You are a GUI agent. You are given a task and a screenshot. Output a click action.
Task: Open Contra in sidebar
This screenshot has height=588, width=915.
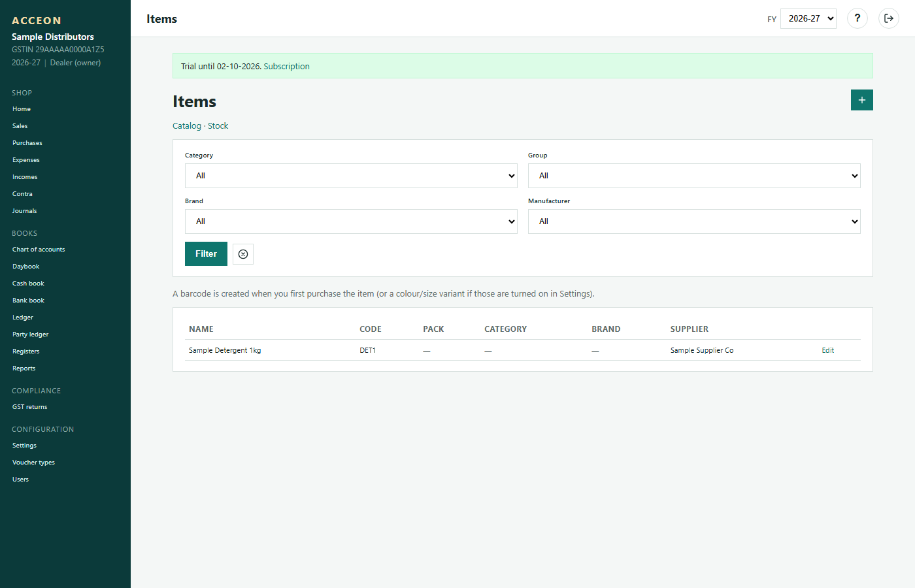tap(22, 194)
